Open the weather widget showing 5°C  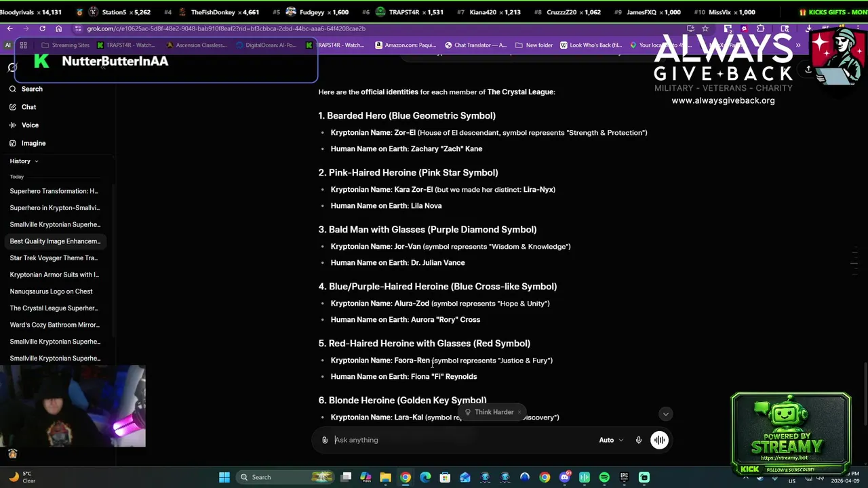click(22, 477)
